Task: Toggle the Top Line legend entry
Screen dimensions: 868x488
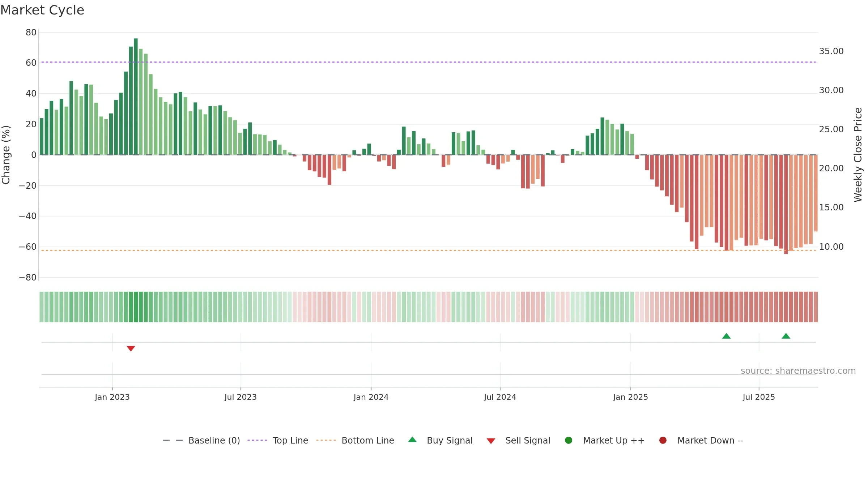Action: [278, 440]
